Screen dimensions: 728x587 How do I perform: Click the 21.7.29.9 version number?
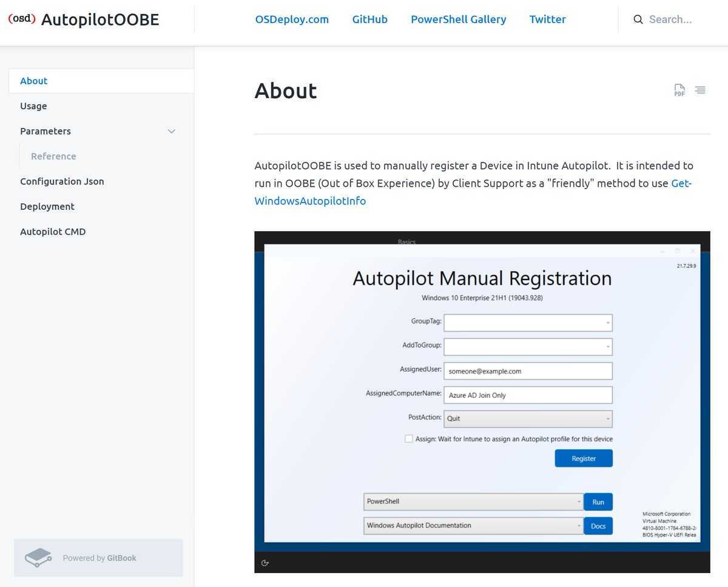click(686, 266)
